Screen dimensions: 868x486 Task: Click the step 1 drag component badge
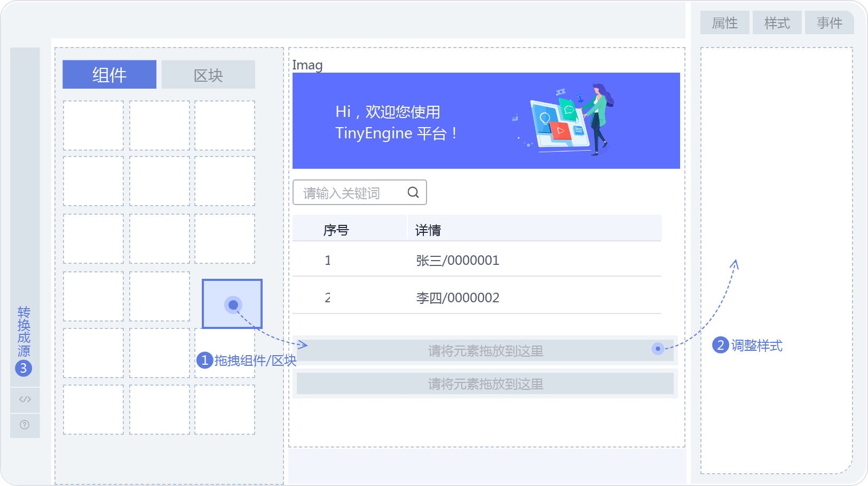(x=204, y=360)
